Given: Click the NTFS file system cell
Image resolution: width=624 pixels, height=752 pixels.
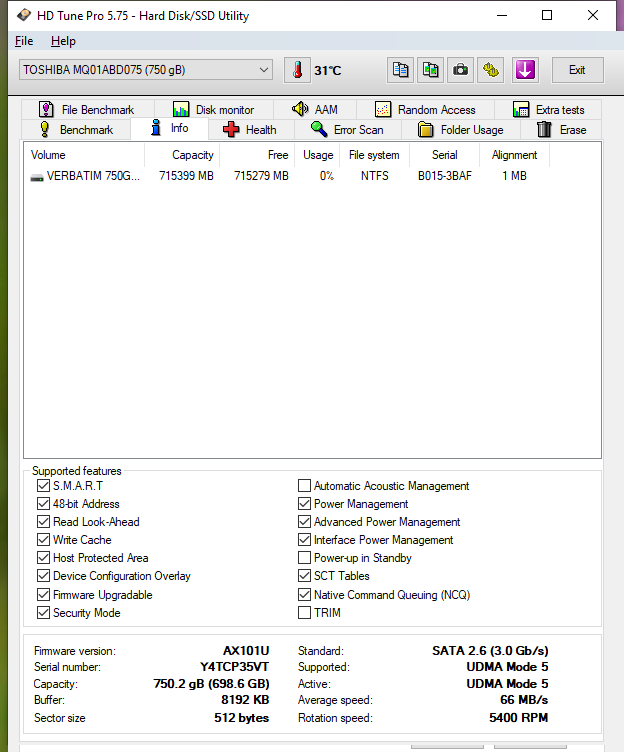Looking at the screenshot, I should pos(375,176).
